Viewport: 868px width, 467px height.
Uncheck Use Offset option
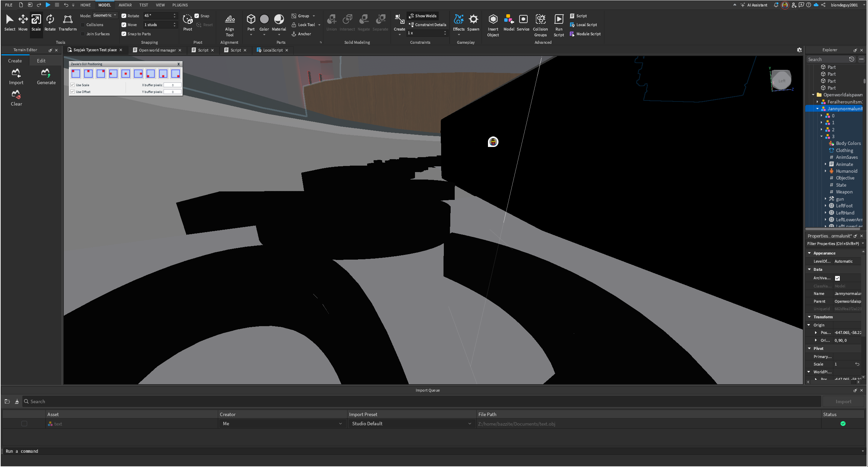[x=72, y=92]
